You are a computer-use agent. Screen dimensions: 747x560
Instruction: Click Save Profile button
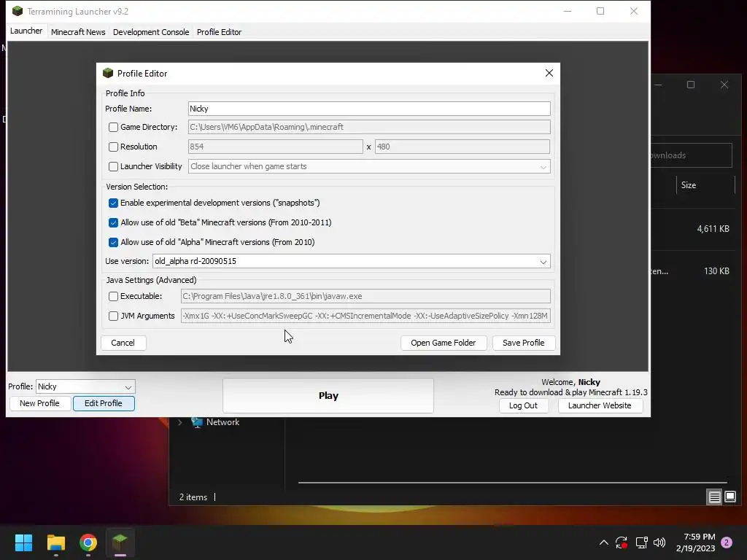click(524, 343)
